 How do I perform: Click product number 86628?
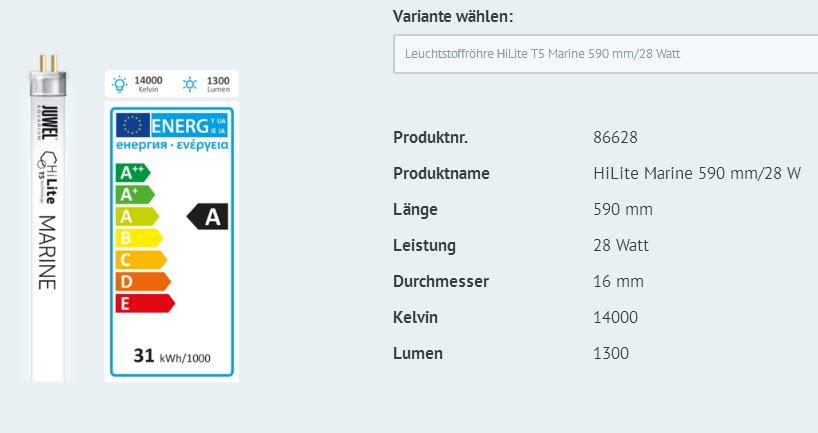[x=615, y=137]
